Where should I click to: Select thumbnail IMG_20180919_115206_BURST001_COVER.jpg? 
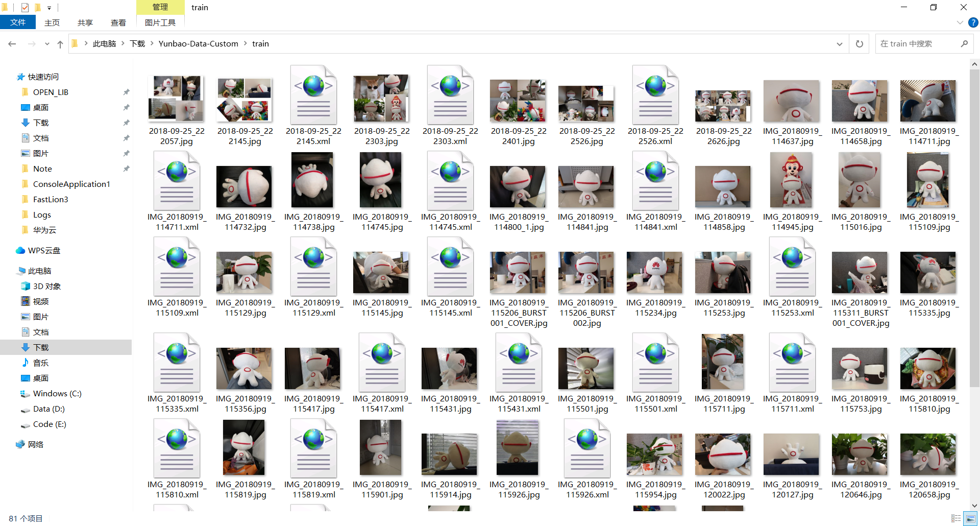[x=519, y=272]
